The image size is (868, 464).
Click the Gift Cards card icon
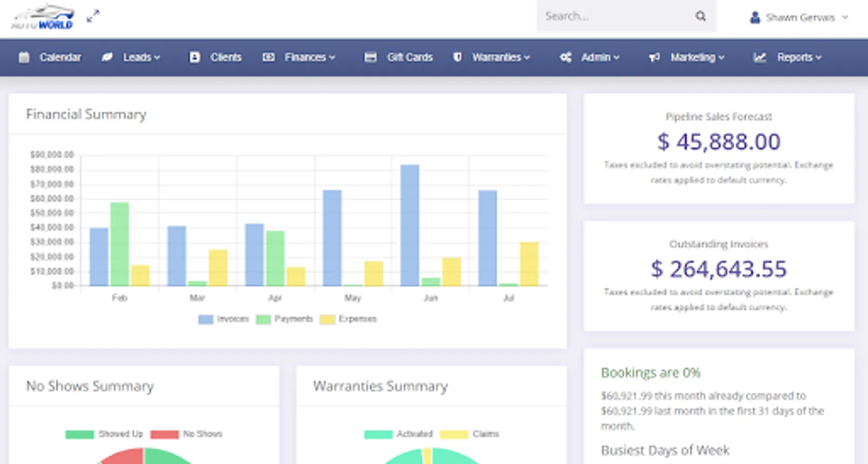370,57
